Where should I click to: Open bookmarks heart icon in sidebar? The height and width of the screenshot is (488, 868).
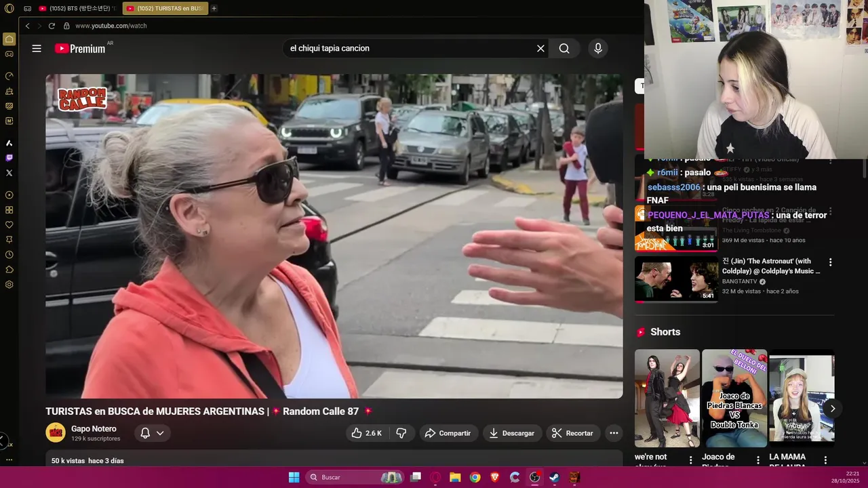click(x=9, y=225)
